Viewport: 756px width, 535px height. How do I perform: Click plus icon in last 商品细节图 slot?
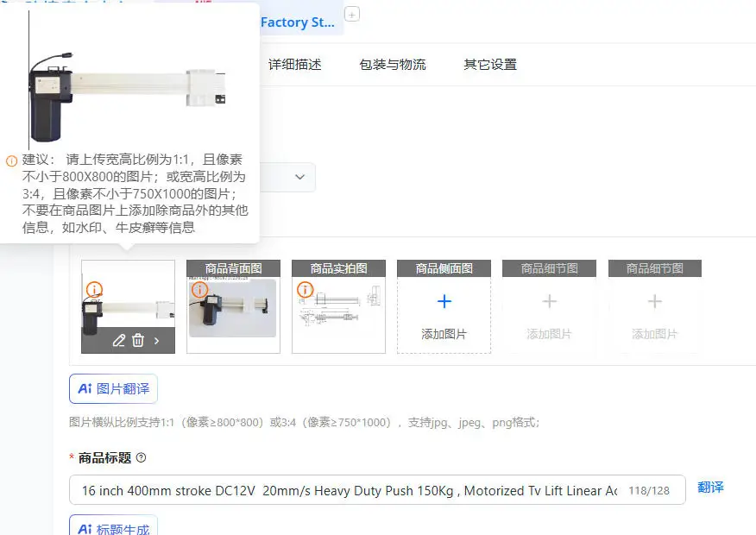(654, 302)
